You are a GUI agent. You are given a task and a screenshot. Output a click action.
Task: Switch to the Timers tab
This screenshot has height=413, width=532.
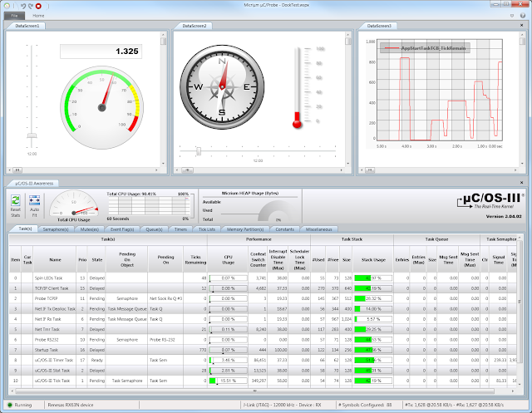pyautogui.click(x=180, y=229)
